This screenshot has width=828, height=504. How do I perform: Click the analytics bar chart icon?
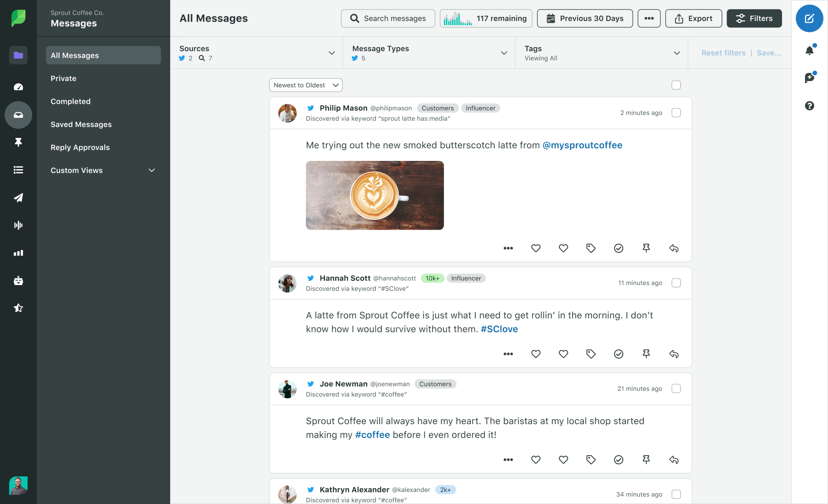[x=18, y=253]
